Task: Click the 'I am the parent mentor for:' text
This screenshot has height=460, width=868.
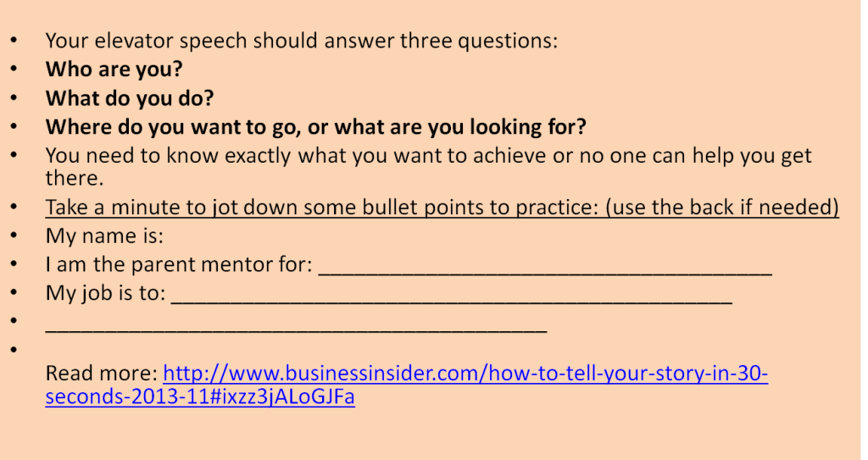Action: click(180, 264)
